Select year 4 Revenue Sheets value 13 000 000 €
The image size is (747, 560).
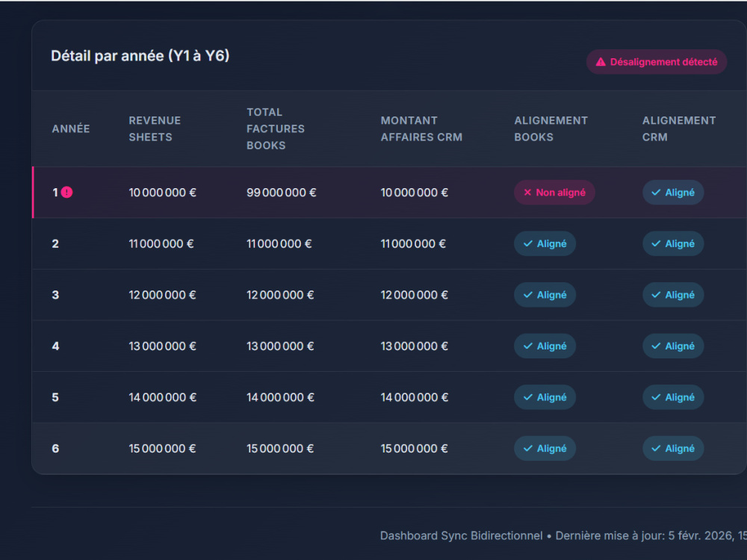click(162, 346)
